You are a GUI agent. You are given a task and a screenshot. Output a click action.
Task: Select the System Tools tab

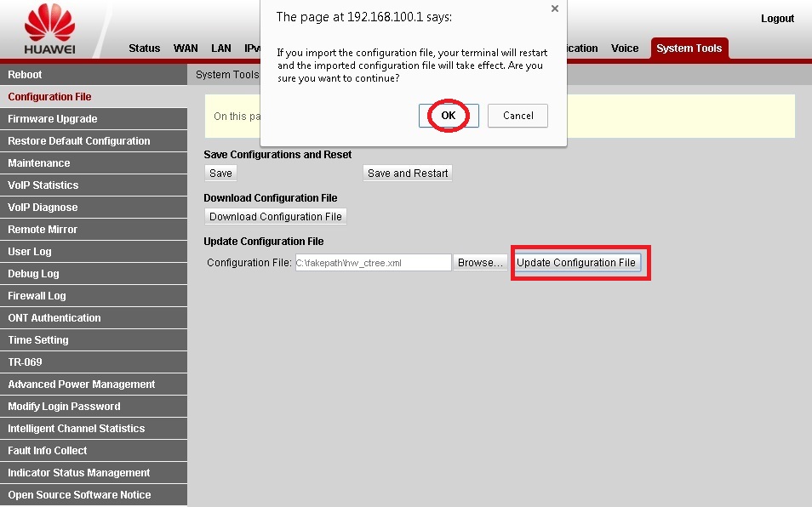pos(689,48)
